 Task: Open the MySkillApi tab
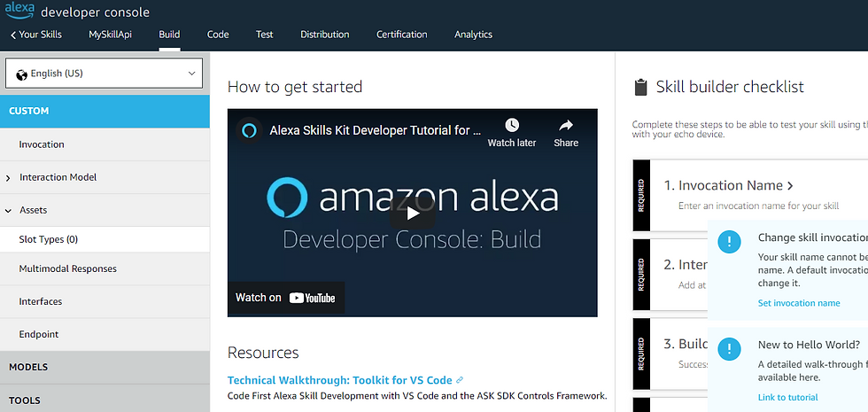[x=110, y=35]
